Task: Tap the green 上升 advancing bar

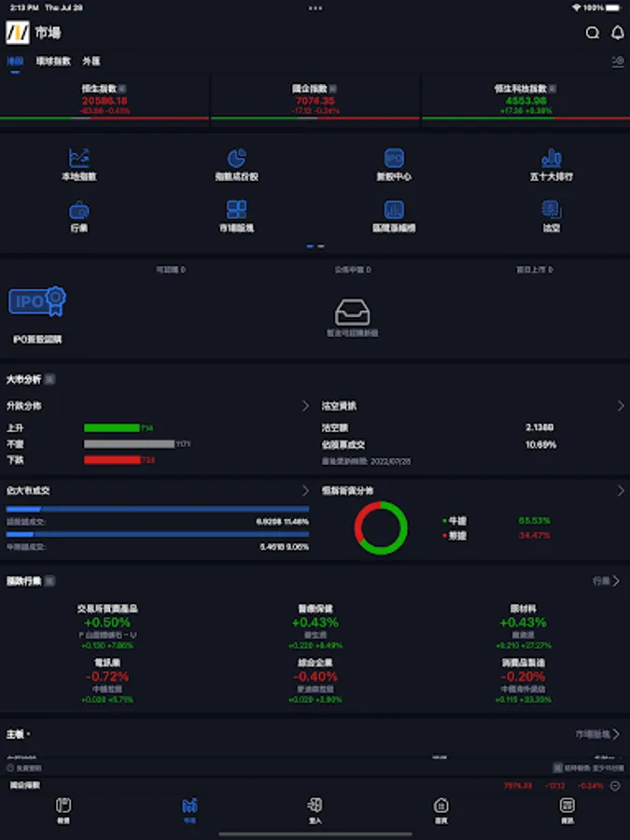Action: [x=111, y=427]
